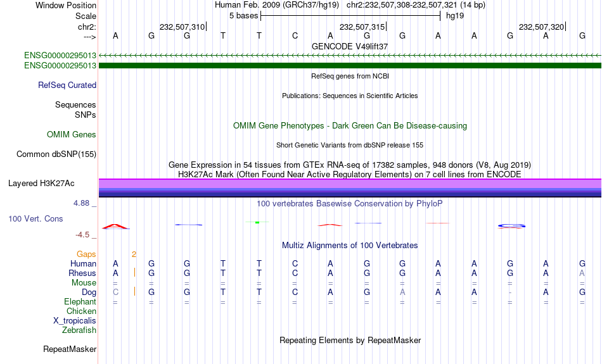
Task: Click the Scale label
Action: point(86,16)
